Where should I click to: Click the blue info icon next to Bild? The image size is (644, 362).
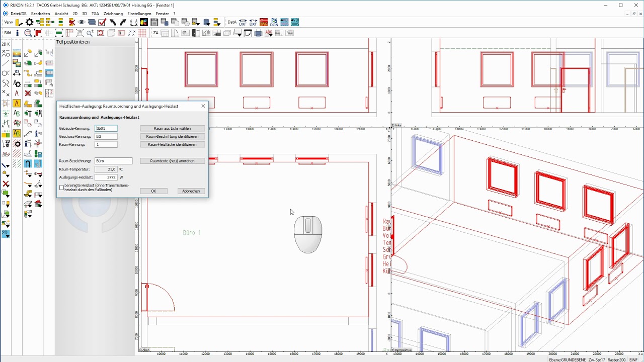[17, 33]
